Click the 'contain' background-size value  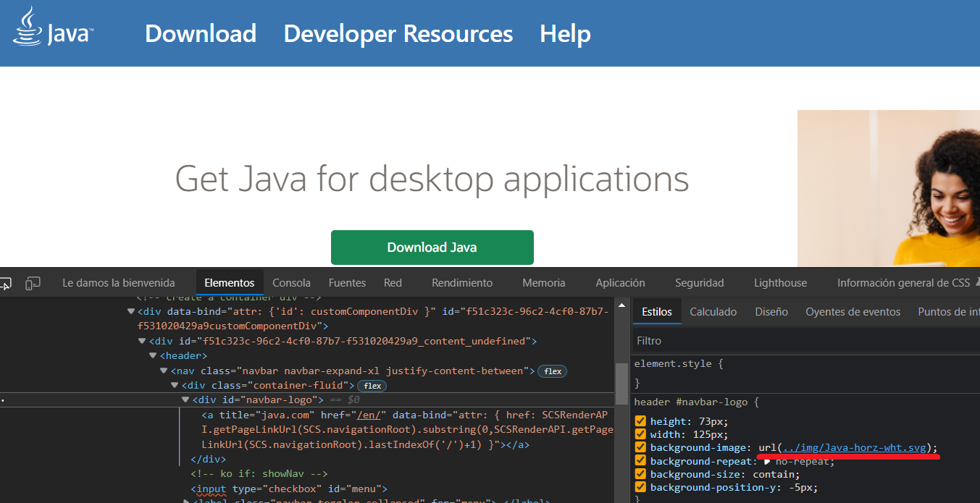773,475
